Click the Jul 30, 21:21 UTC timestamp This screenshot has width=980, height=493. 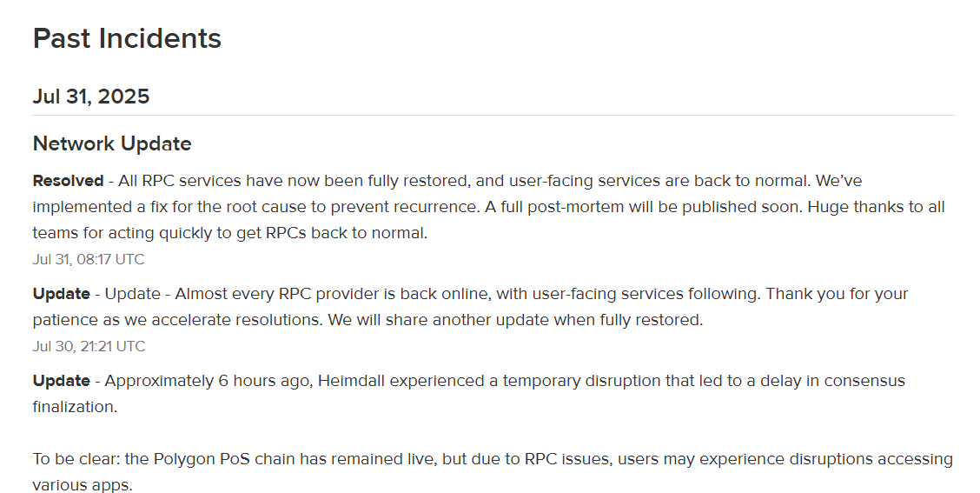coord(89,347)
